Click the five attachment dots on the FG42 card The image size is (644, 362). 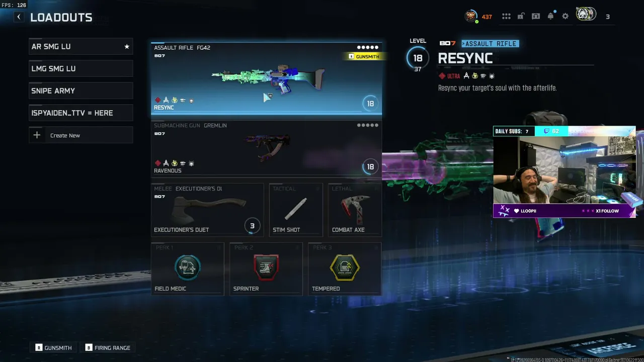[x=368, y=48]
